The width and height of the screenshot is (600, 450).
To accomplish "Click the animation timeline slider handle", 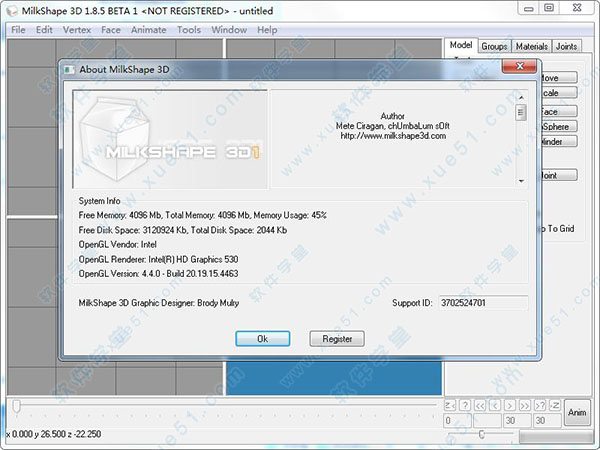I will click(x=16, y=406).
